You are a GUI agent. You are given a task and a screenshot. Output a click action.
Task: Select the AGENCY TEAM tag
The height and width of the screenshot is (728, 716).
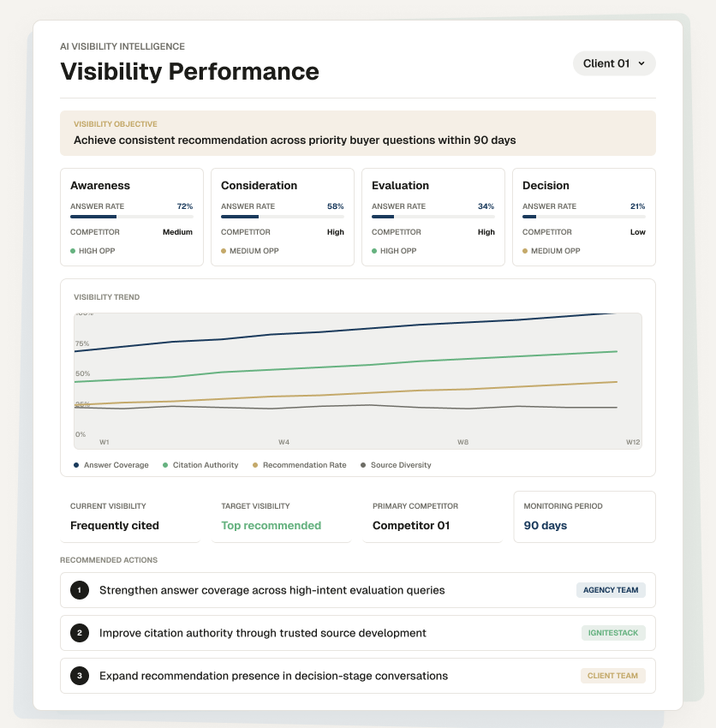tap(611, 590)
